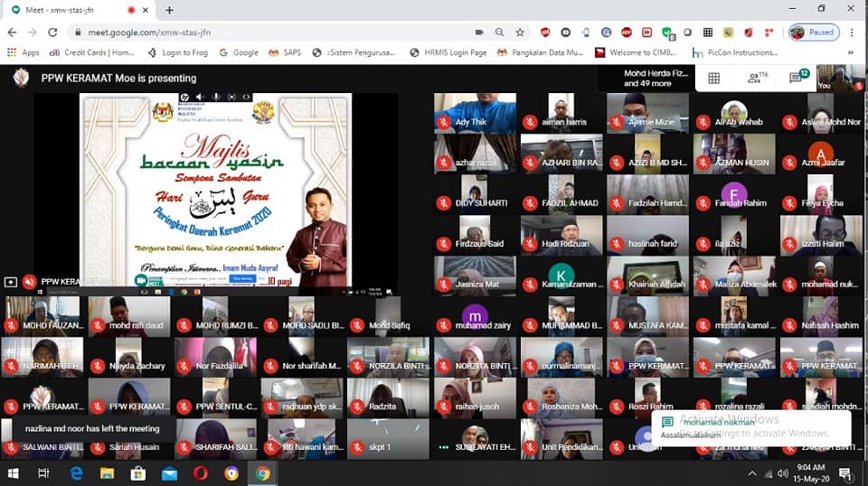Expand the hidden bookmarks overflow chevron
Screen dimensions: 868x486
click(850, 52)
